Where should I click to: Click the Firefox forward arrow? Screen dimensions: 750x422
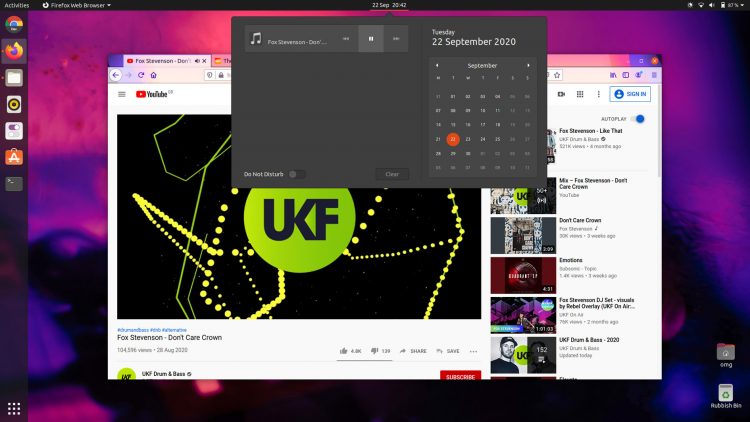(128, 75)
